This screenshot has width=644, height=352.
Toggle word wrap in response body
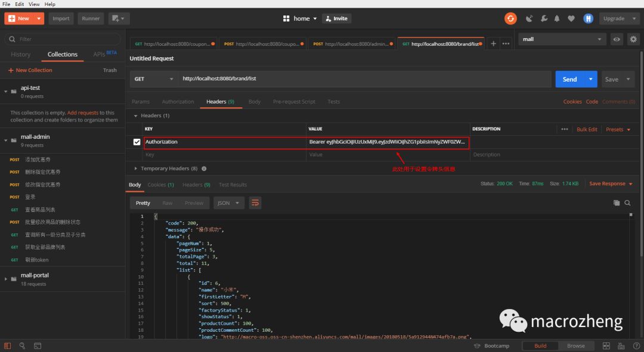click(x=255, y=203)
